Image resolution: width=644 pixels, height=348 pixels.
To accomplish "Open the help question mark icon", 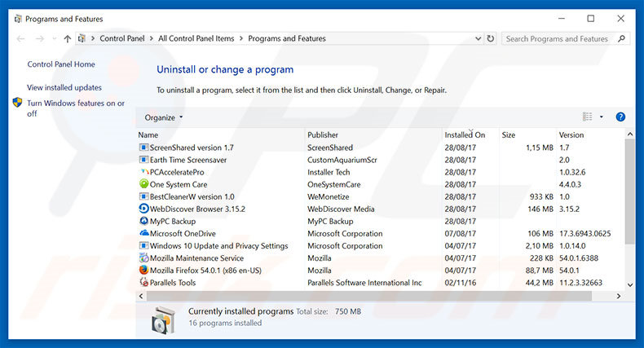I will (620, 117).
